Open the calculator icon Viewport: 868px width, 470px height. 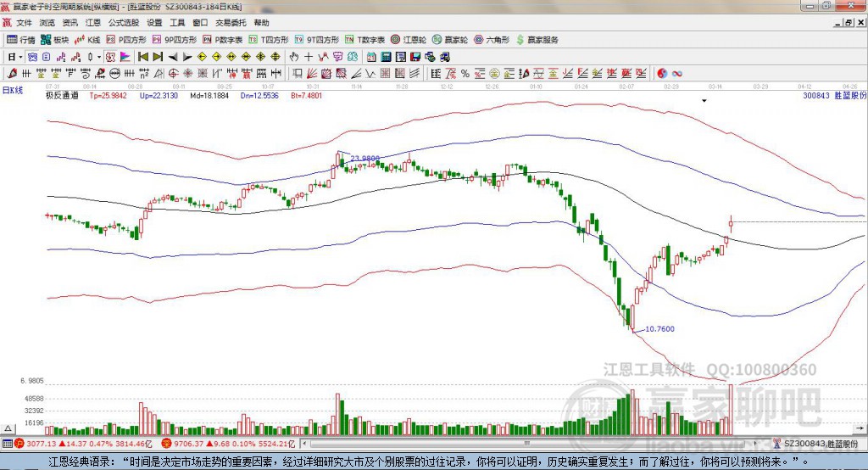[386, 57]
